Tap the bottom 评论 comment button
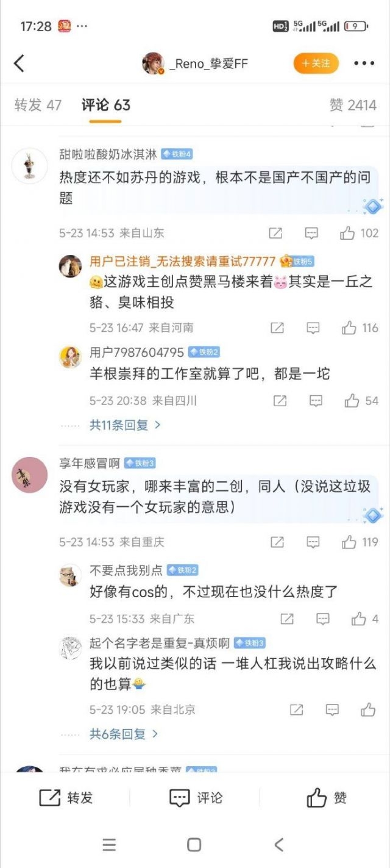Screen dimensions: 390x868 (195, 797)
